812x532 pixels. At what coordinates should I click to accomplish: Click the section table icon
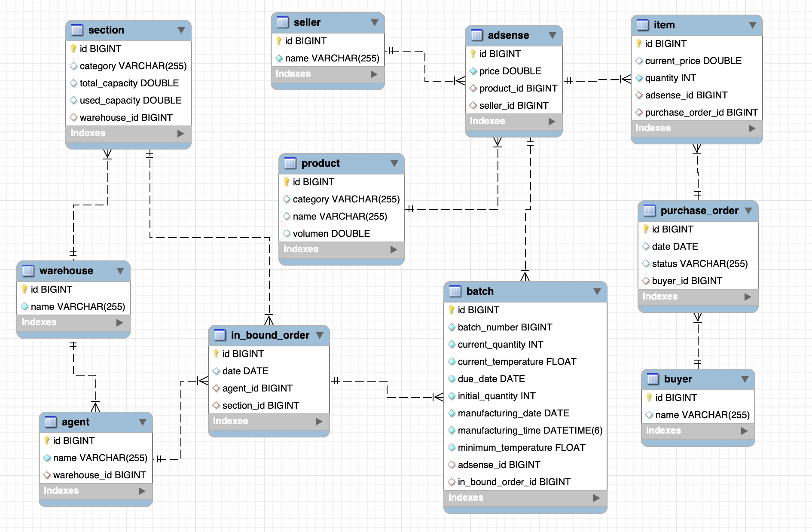(77, 30)
